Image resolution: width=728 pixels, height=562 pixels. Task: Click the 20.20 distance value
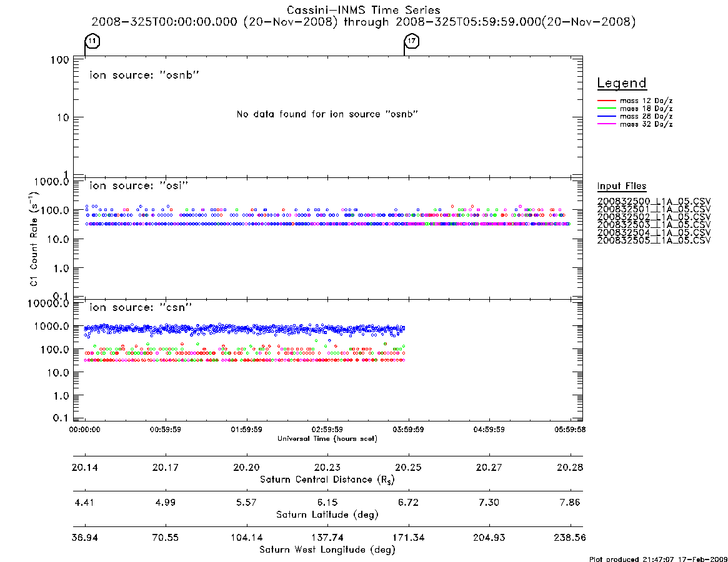pos(247,467)
